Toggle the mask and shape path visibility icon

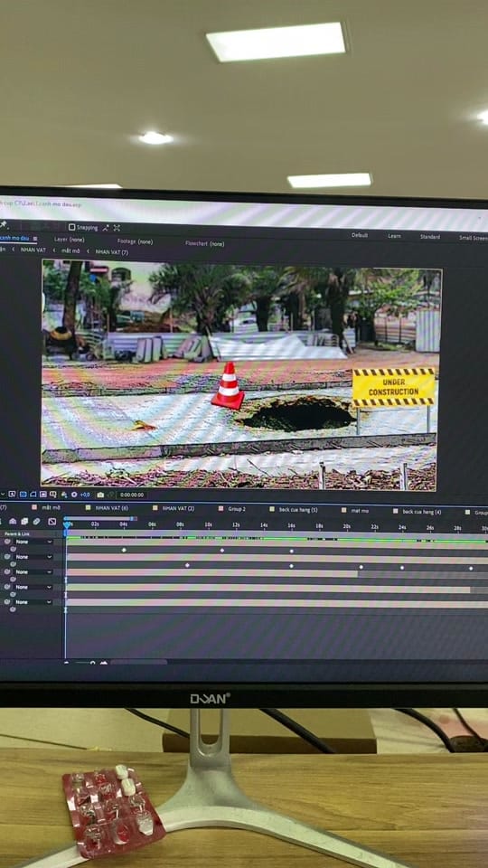click(x=33, y=494)
